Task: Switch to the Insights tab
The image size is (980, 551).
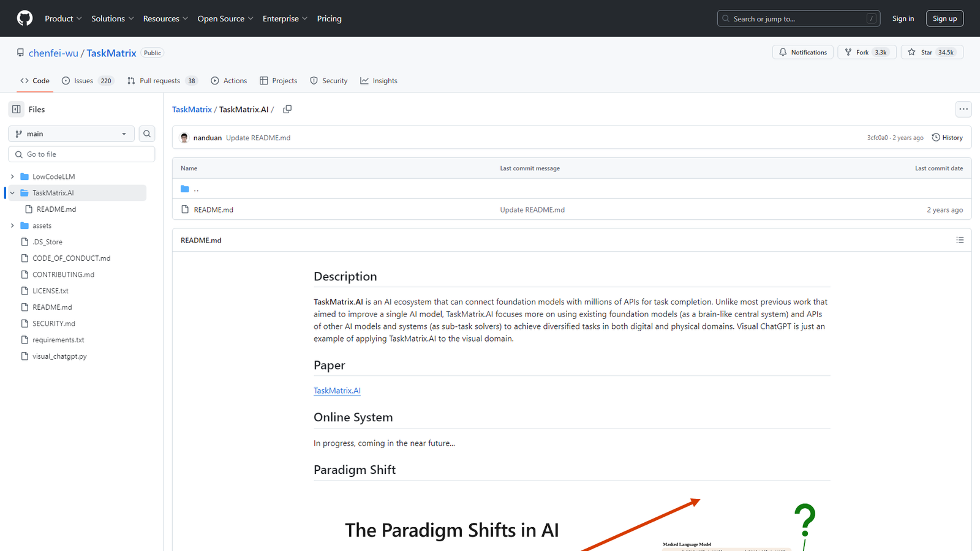Action: click(x=379, y=81)
